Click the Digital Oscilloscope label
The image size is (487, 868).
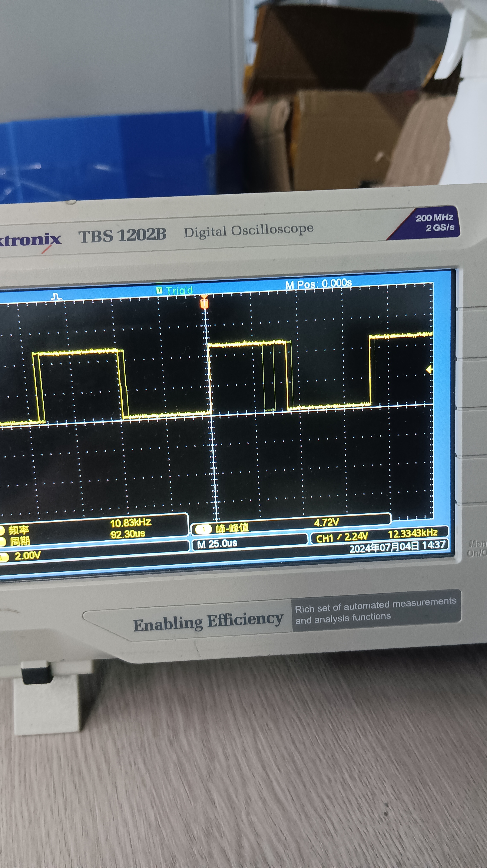point(248,231)
